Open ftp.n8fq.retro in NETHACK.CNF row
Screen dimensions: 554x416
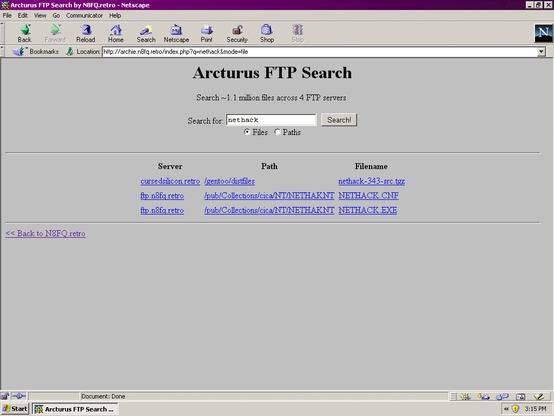coord(162,195)
